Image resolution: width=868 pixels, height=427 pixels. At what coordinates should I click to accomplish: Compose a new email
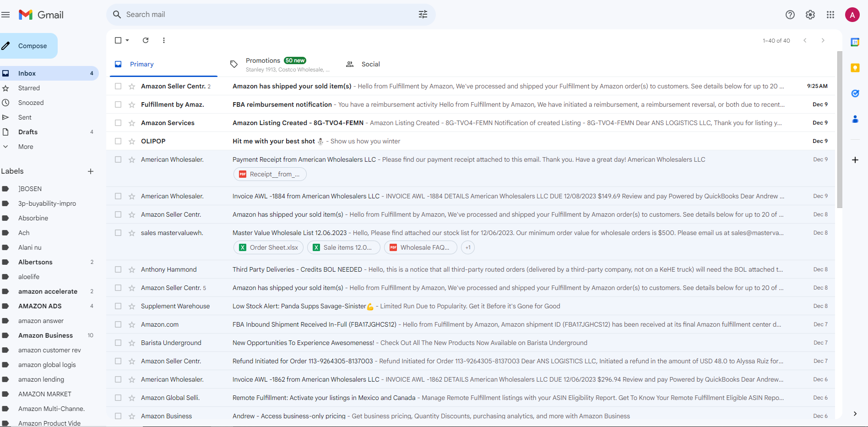(x=28, y=46)
